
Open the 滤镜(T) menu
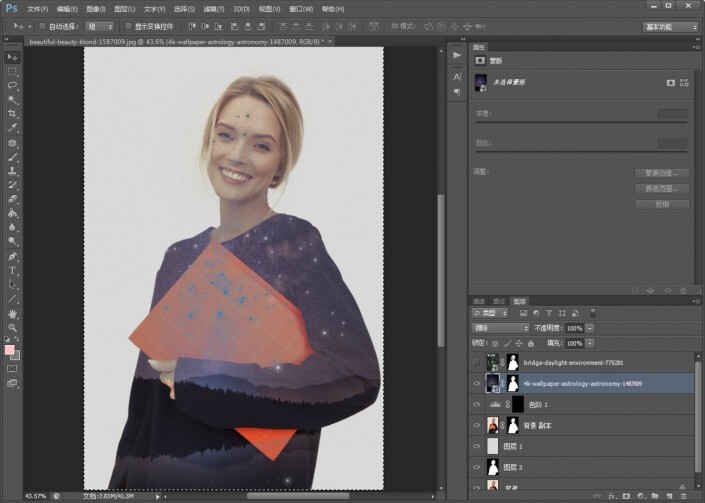click(x=215, y=9)
